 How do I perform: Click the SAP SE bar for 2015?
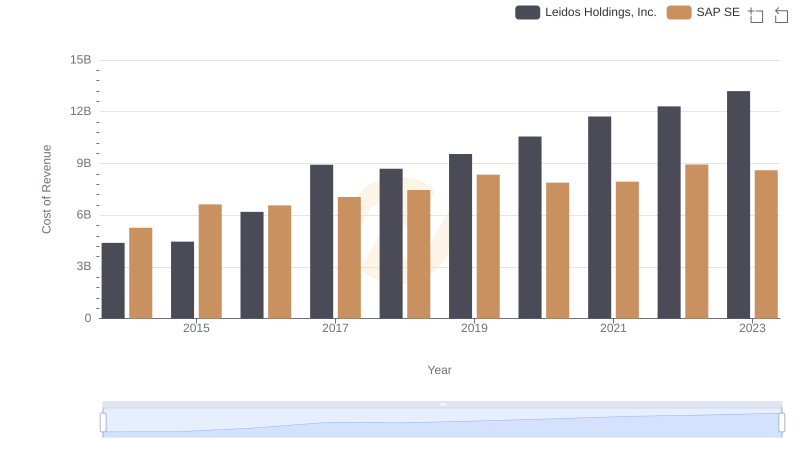(210, 262)
